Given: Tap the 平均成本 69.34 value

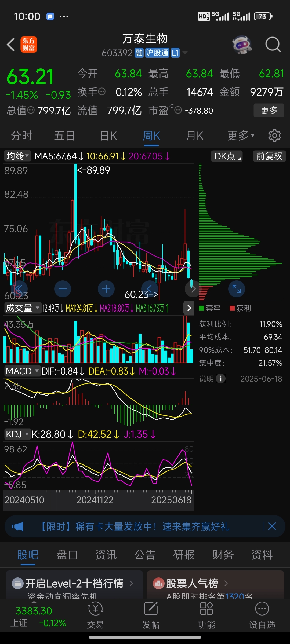Looking at the screenshot, I should [x=273, y=337].
